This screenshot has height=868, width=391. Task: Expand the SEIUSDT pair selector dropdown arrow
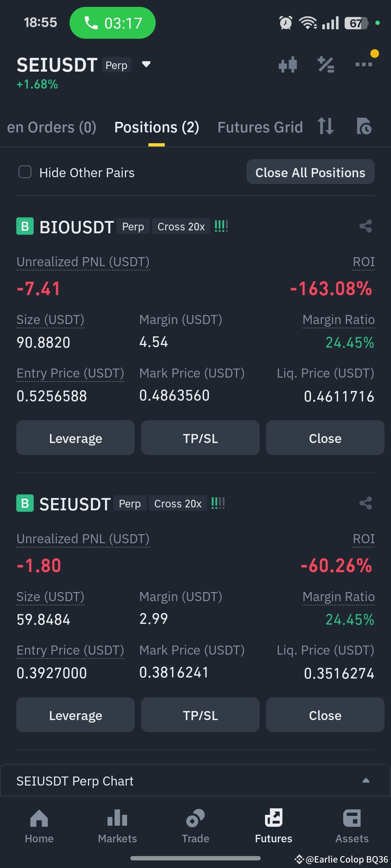(x=146, y=64)
